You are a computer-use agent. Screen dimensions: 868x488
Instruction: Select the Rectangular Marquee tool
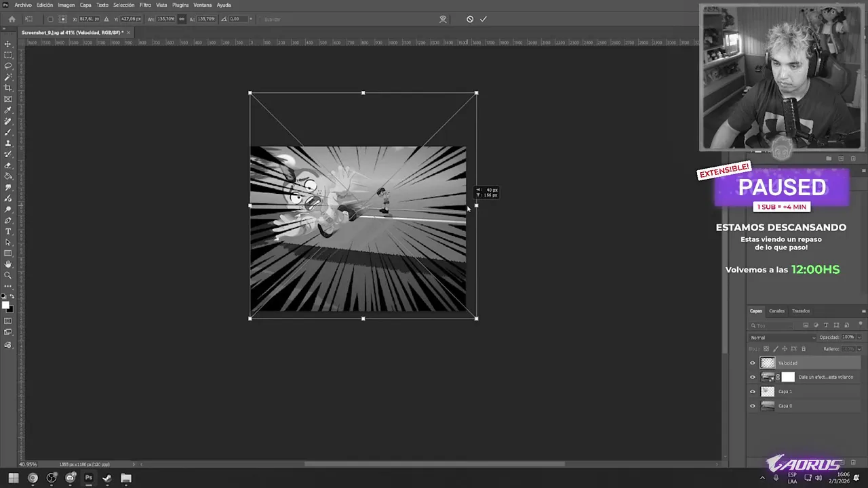(8, 55)
